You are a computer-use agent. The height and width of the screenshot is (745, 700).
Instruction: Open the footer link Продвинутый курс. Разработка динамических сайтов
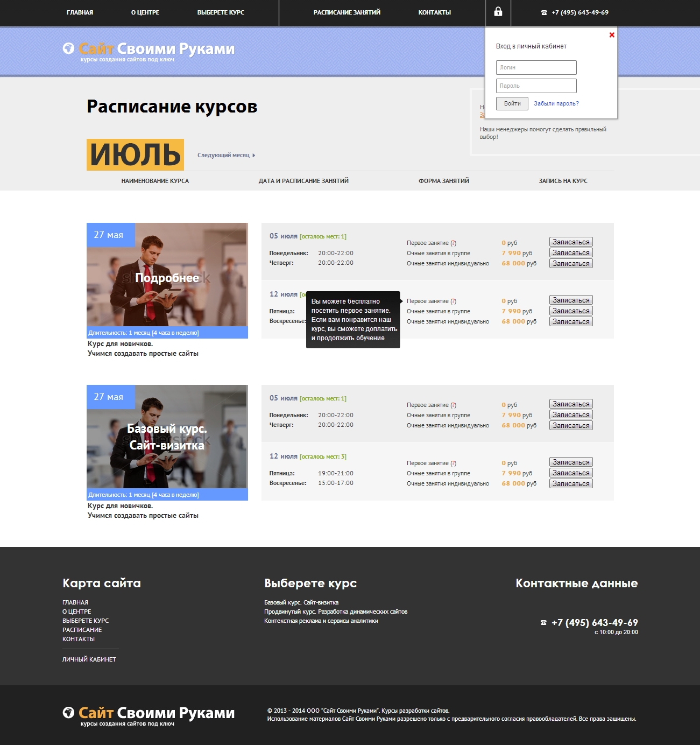tap(336, 612)
